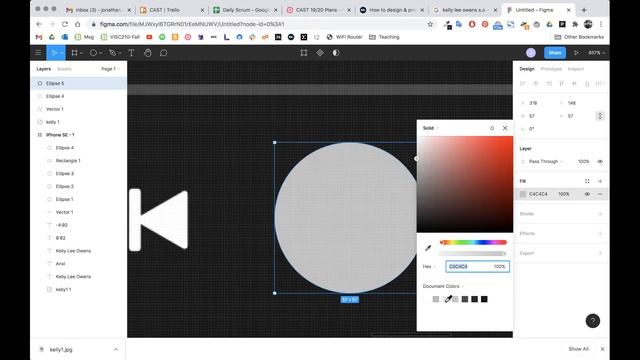Viewport: 640px width, 360px height.
Task: Click the fill Style four-dots icon
Action: pyautogui.click(x=587, y=181)
